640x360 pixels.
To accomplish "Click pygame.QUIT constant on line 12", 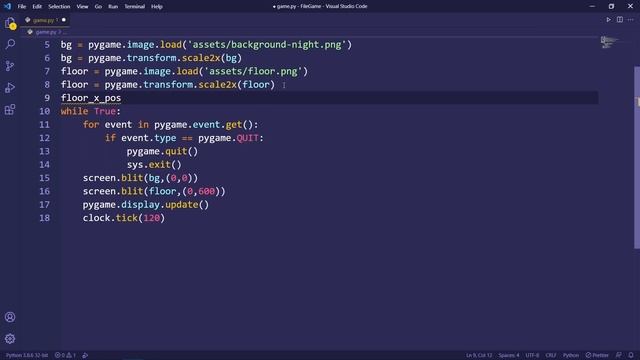I will [229, 138].
